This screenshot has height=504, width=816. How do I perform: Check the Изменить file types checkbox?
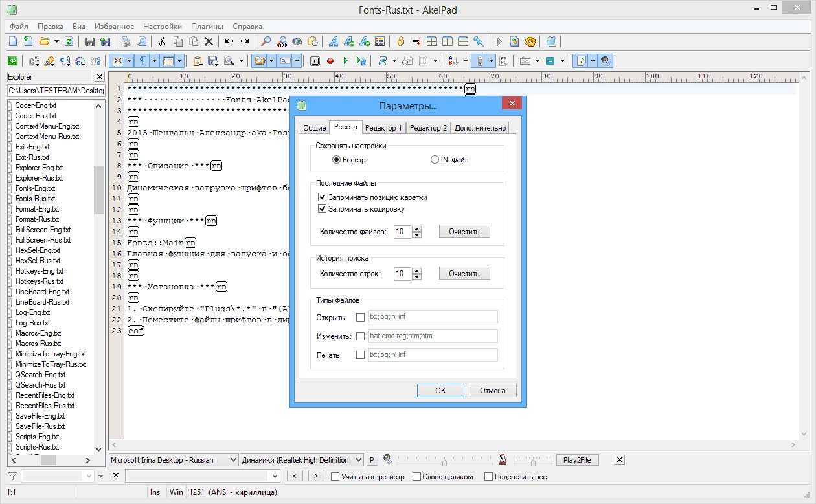[361, 336]
